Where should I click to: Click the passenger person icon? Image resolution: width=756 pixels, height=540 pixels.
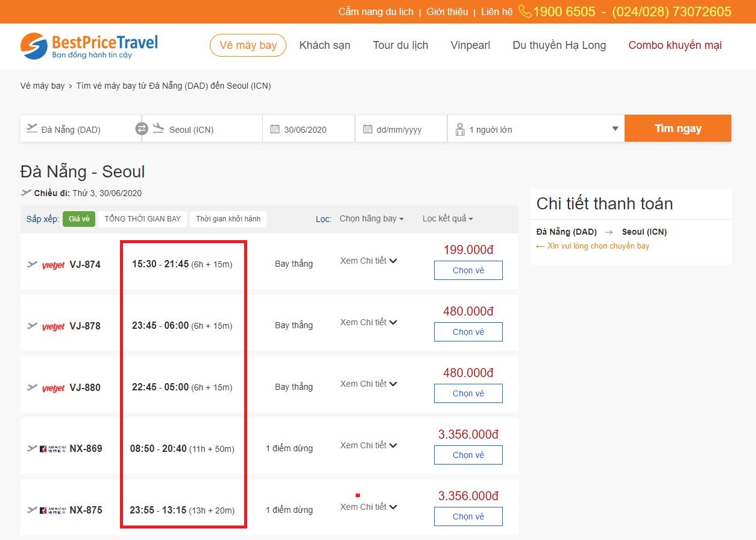click(459, 128)
